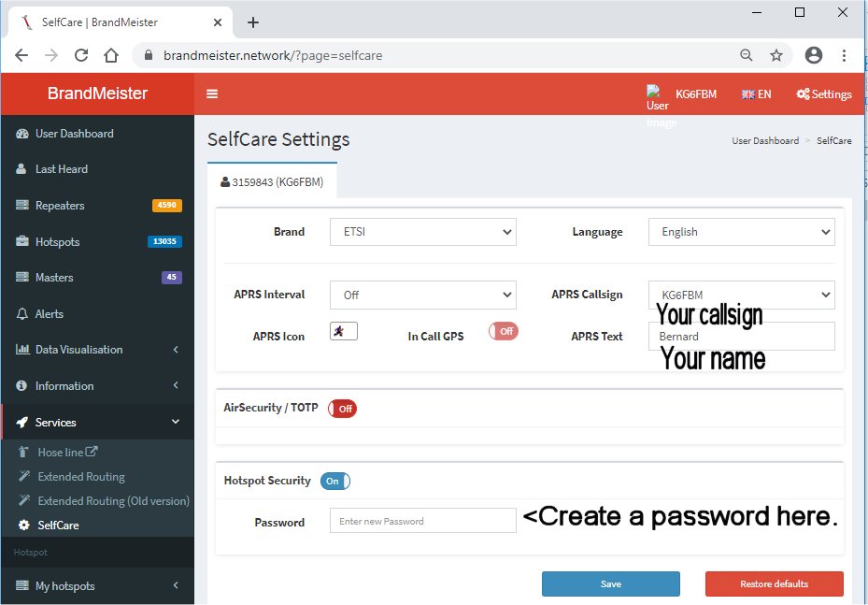Click the browser home icon
The width and height of the screenshot is (868, 605).
(x=111, y=55)
